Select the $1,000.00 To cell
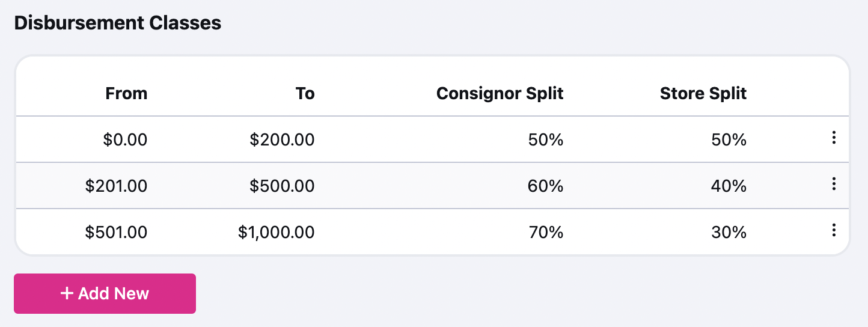This screenshot has height=327, width=868. click(x=276, y=232)
